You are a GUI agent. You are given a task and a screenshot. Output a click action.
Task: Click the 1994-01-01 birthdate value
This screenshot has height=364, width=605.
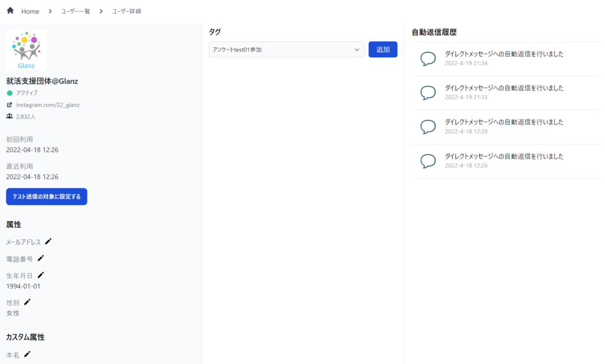click(x=23, y=286)
